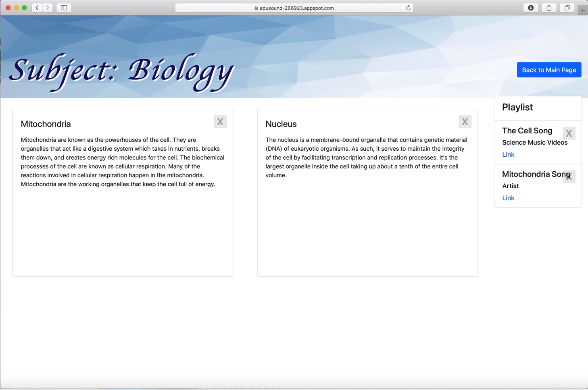Screen dimensions: 588x390
Task: Open the Link under The Cell Song
Action: (x=508, y=154)
